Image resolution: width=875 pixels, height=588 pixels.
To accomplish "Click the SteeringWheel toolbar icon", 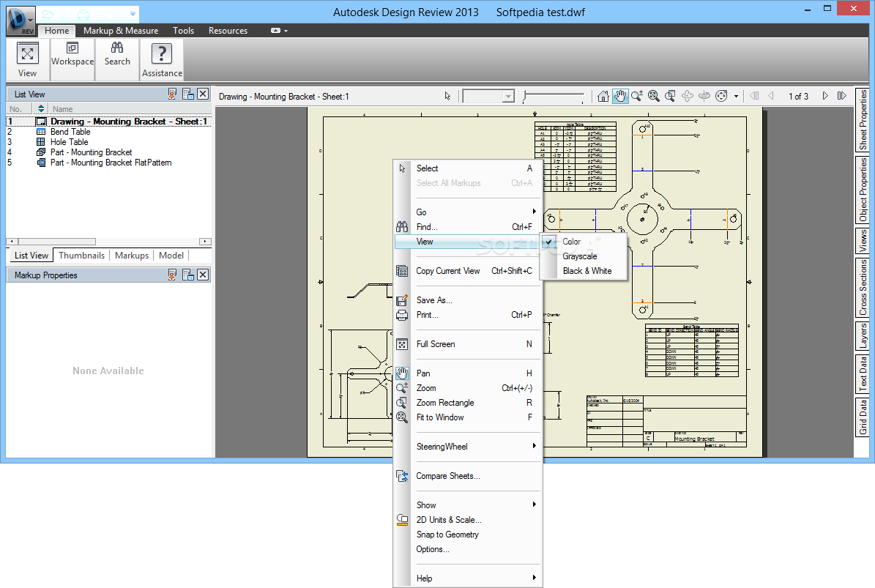I will pos(721,96).
